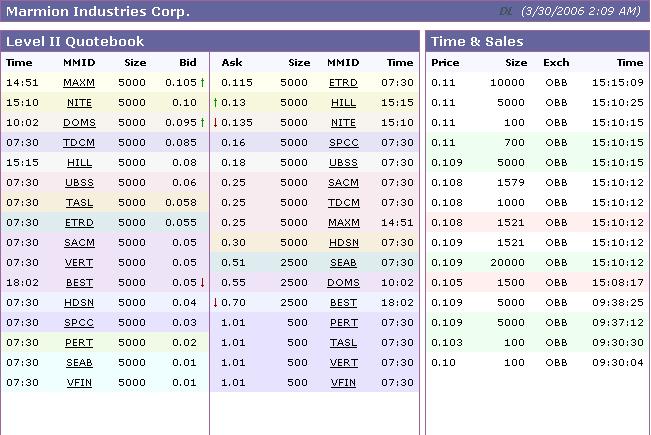Select the DOMS link in the bid column
651x435 pixels.
point(79,122)
